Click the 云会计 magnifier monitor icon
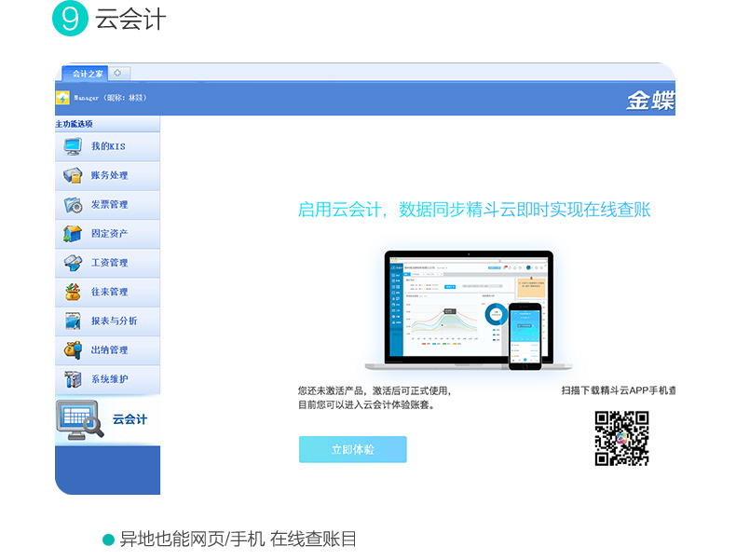Screen dimensions: 736x560 pos(79,420)
